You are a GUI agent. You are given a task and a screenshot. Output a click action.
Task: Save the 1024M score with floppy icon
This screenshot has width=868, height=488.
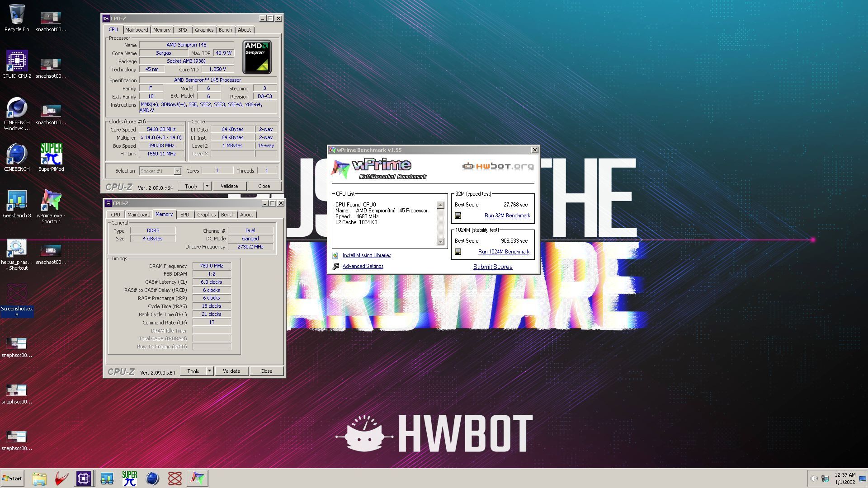(x=458, y=252)
